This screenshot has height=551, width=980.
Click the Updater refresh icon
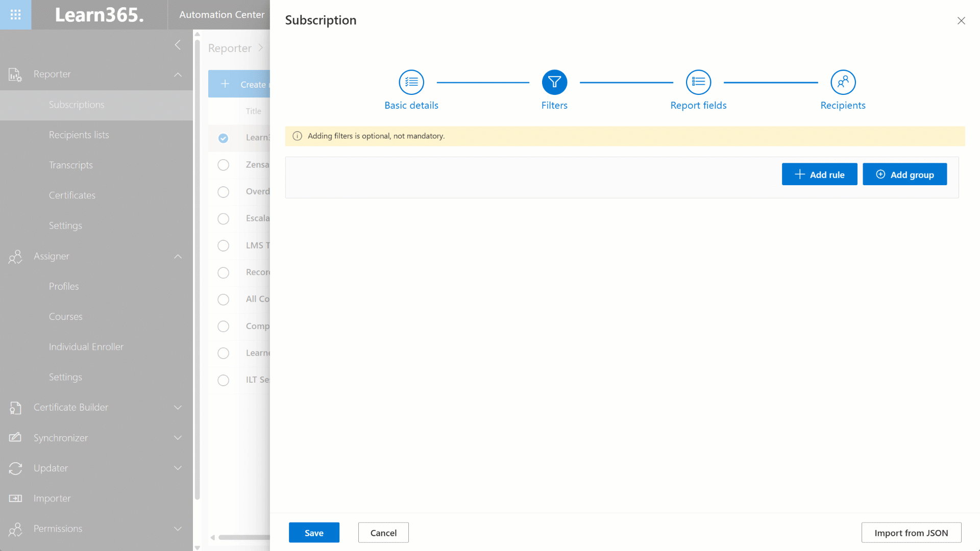tap(15, 468)
